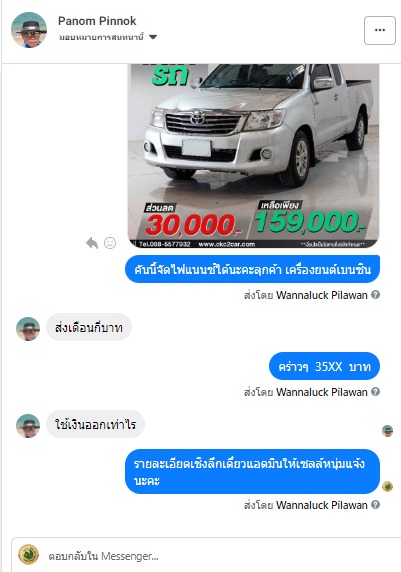Expand the assign conversation dropdown arrow
Viewport: 401px width, 572px height.
pyautogui.click(x=153, y=37)
